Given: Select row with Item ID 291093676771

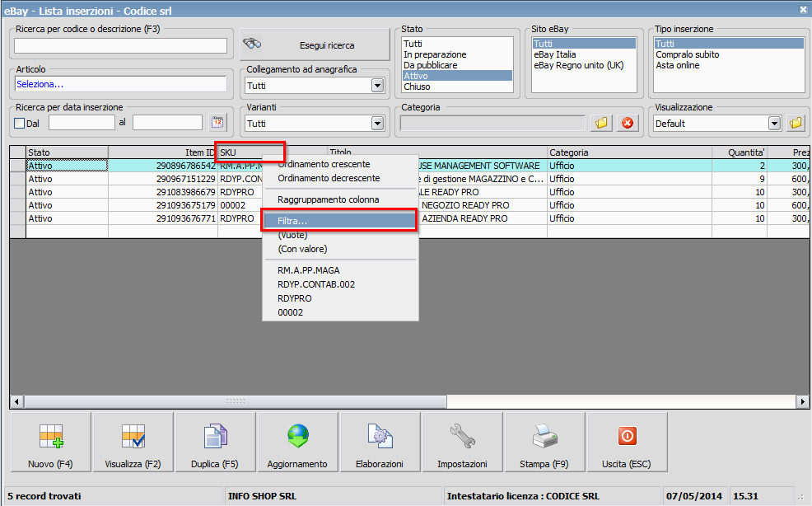Looking at the screenshot, I should coord(409,218).
